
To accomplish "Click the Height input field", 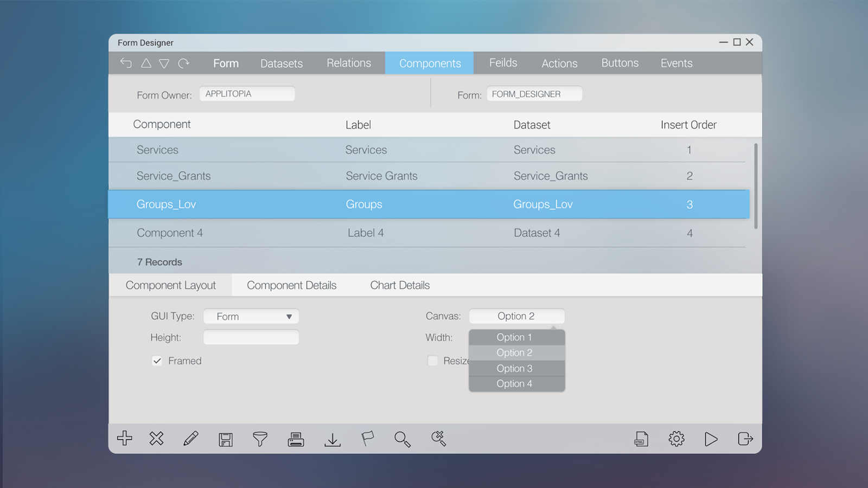I will pyautogui.click(x=251, y=337).
